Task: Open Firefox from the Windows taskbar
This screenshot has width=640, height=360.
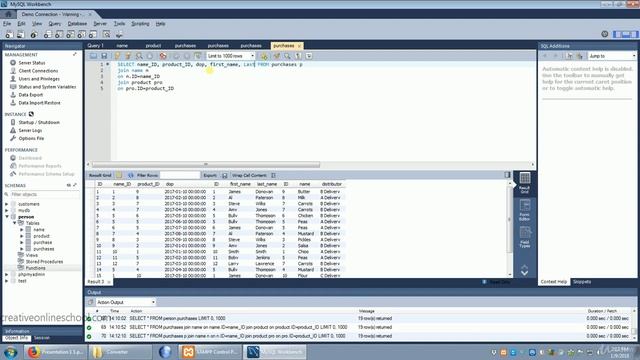Action: (54, 352)
